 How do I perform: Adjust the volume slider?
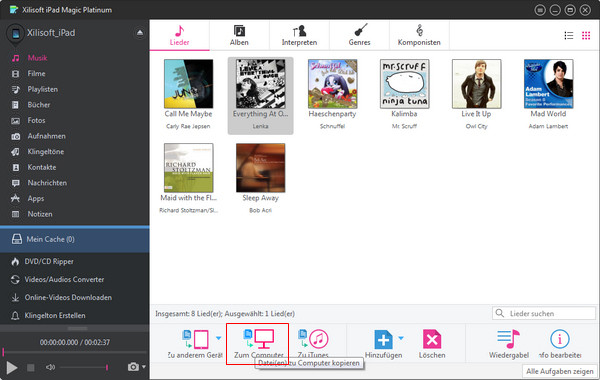point(84,367)
